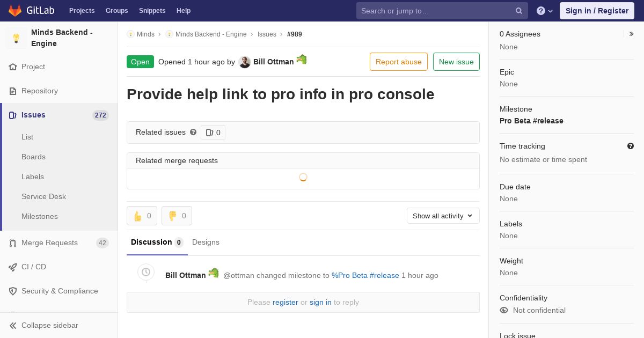Click the Pro Beta #release sidebar milestone
The image size is (644, 338).
(531, 121)
